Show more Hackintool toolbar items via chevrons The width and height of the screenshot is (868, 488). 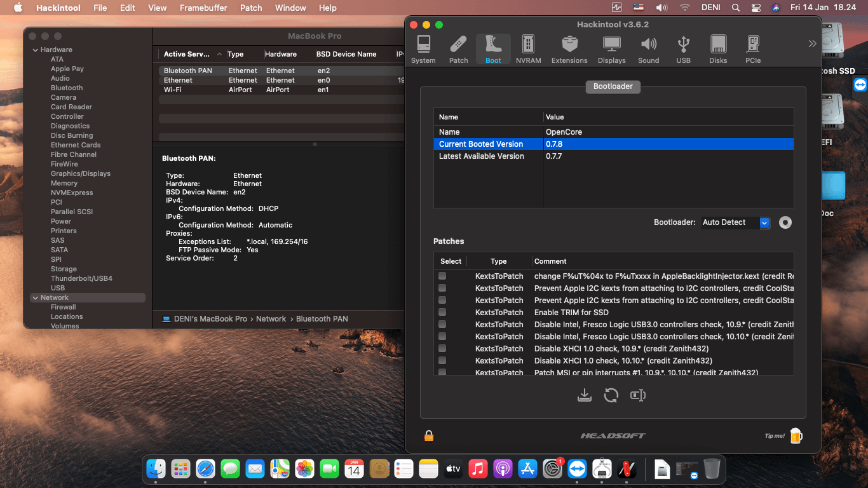coord(812,44)
